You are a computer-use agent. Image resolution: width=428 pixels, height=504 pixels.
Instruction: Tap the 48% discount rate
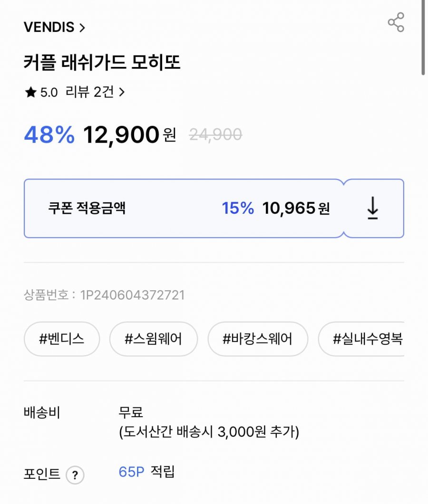pos(49,134)
